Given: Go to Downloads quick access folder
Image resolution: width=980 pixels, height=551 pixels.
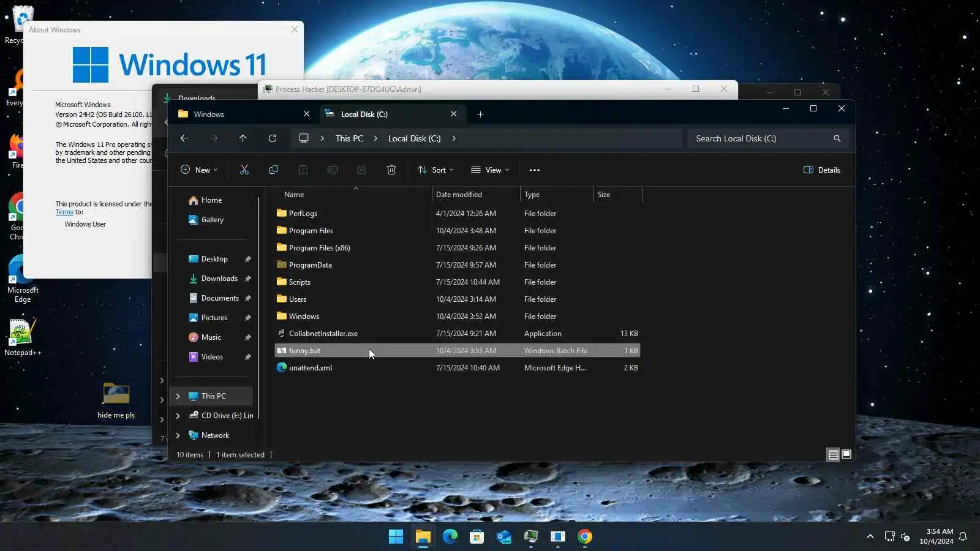Looking at the screenshot, I should pos(213,279).
